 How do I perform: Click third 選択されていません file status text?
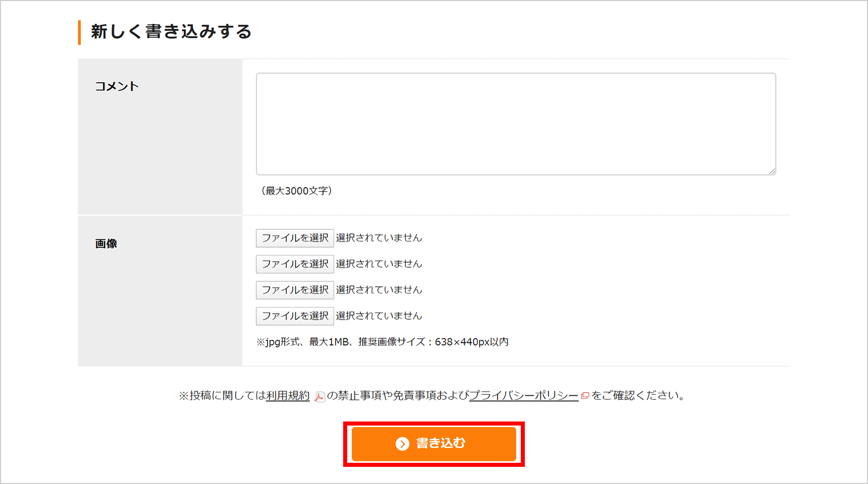coord(379,290)
